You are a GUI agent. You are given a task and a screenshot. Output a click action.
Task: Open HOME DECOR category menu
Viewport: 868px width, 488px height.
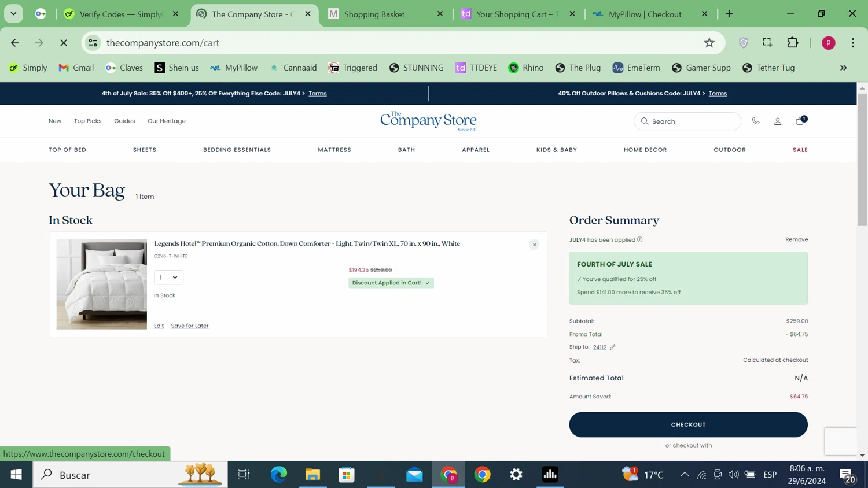645,150
